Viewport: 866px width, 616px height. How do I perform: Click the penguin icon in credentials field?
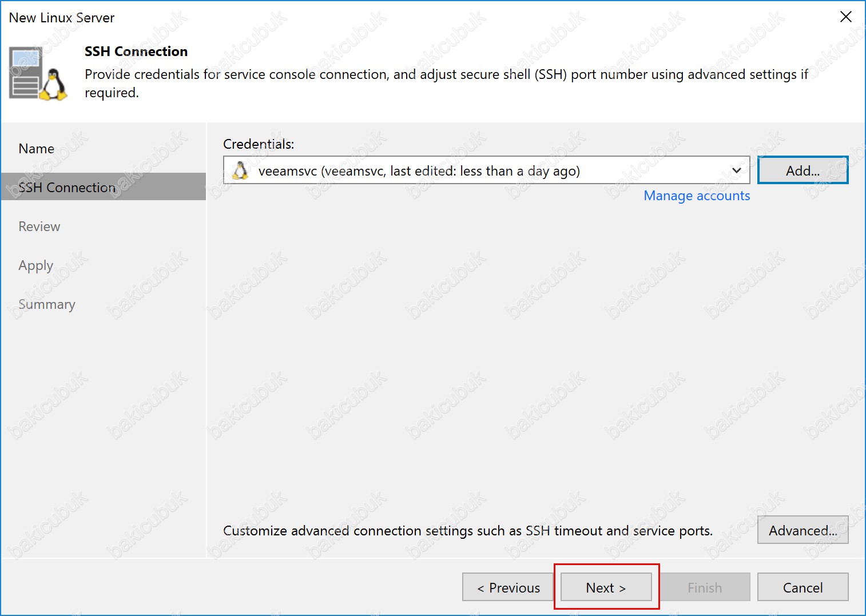point(241,170)
